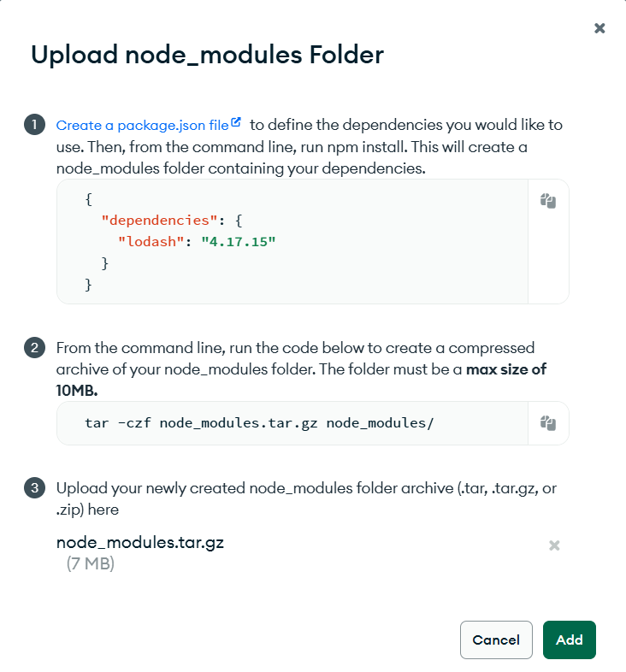Copy the package.json dependencies snippet
This screenshot has height=672, width=626.
tap(548, 201)
